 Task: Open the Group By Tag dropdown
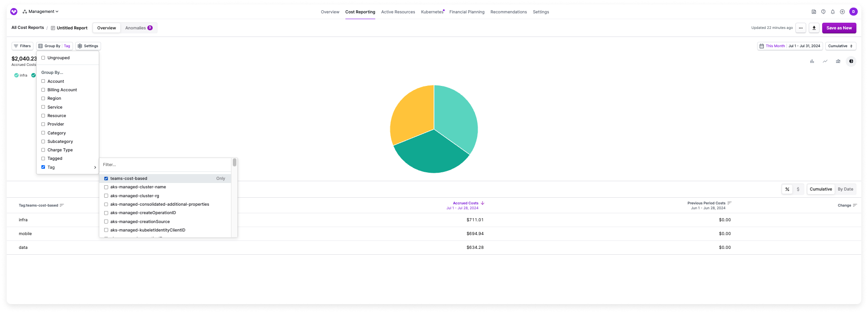tap(54, 46)
